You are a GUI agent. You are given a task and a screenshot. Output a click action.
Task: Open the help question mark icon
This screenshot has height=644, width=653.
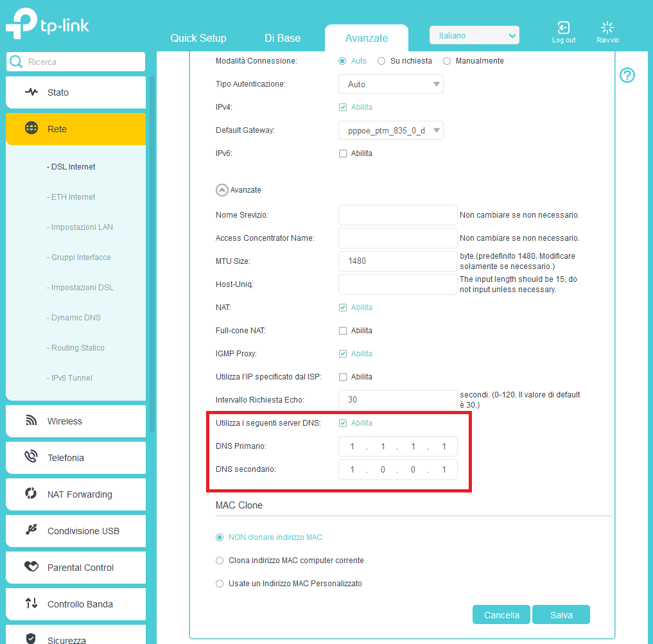tap(627, 75)
